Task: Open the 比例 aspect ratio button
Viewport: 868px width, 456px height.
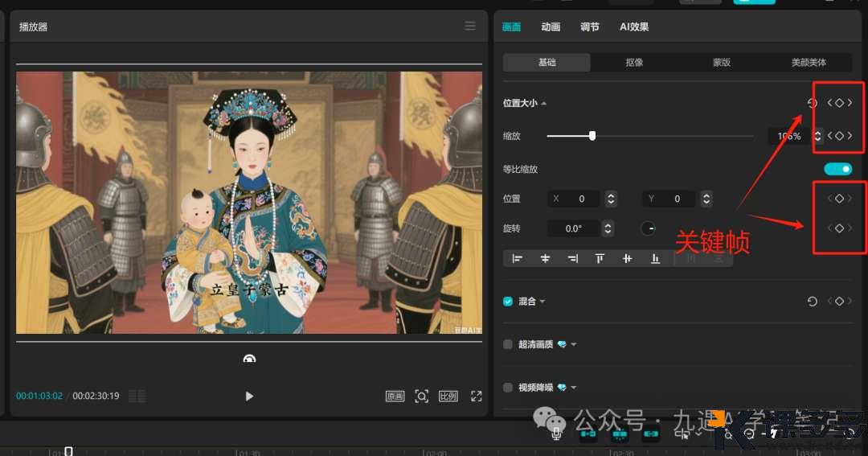Action: pyautogui.click(x=448, y=396)
